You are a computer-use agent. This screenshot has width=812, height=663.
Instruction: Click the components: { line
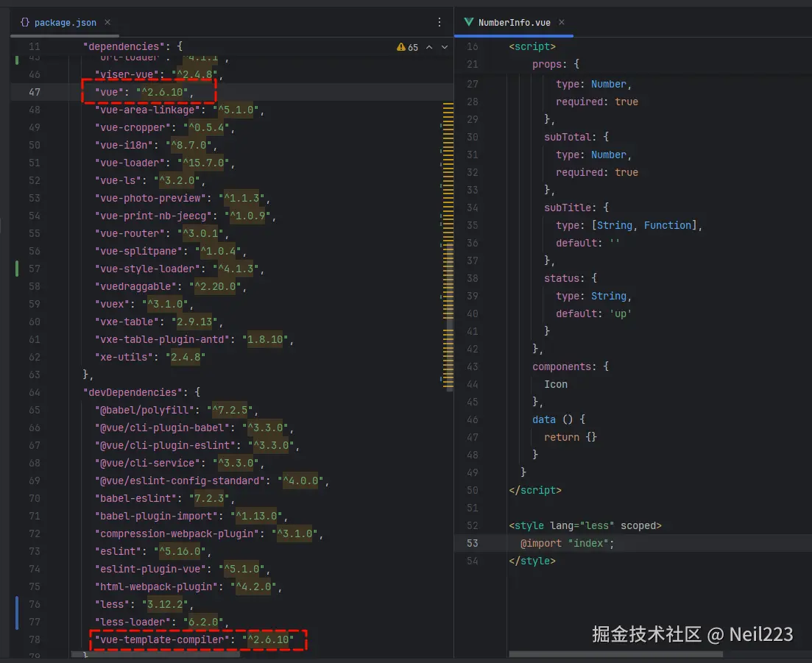[571, 367]
